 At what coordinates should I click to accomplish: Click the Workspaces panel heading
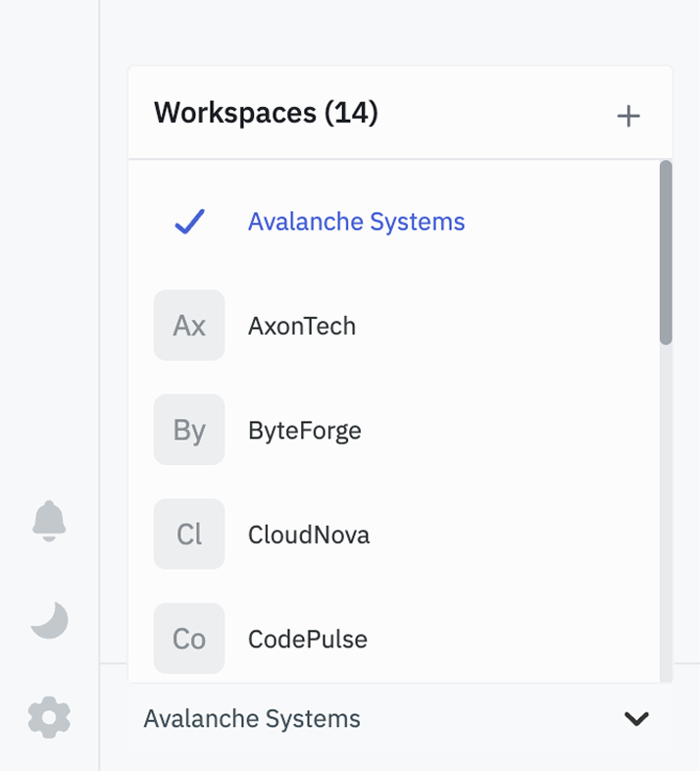pyautogui.click(x=235, y=113)
